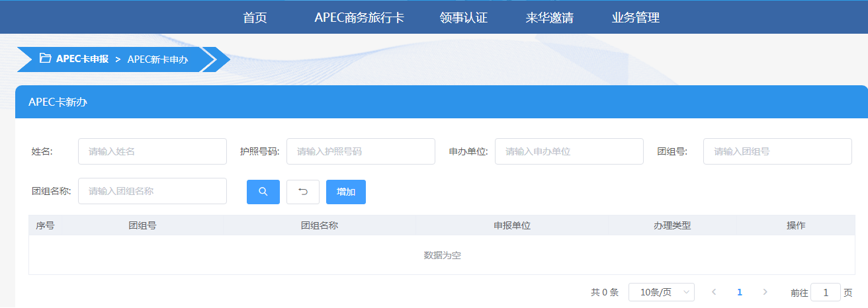Open 首页 in top navigation

pyautogui.click(x=255, y=18)
